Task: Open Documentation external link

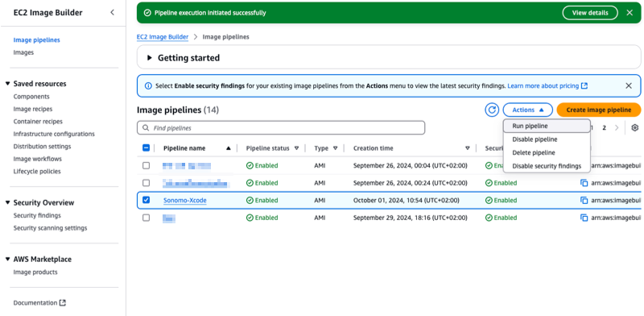Action: click(39, 303)
